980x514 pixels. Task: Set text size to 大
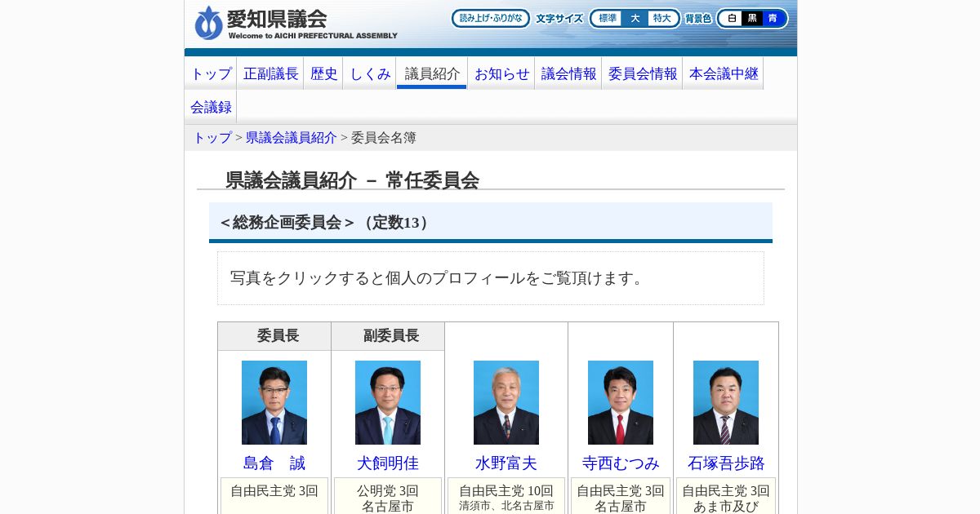point(635,18)
